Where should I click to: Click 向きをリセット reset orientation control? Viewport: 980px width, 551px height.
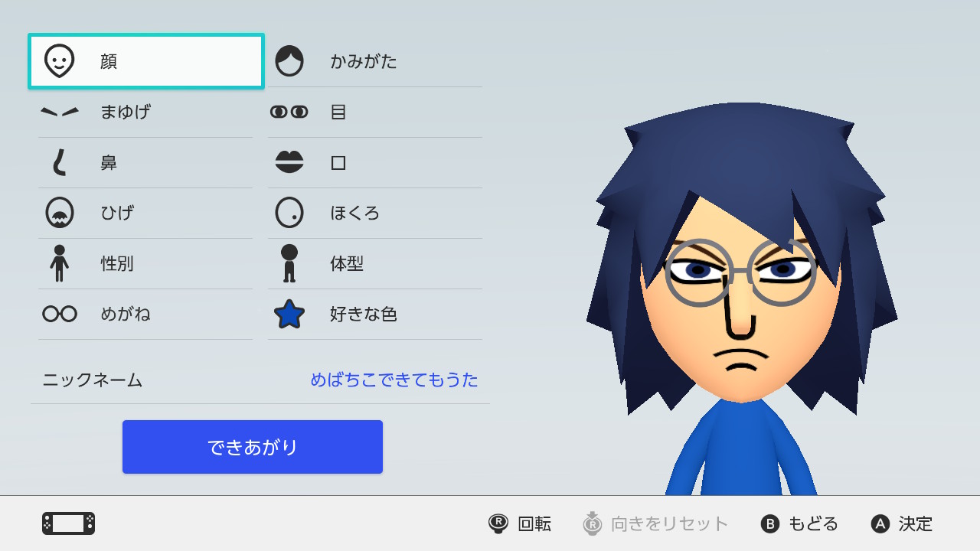655,523
